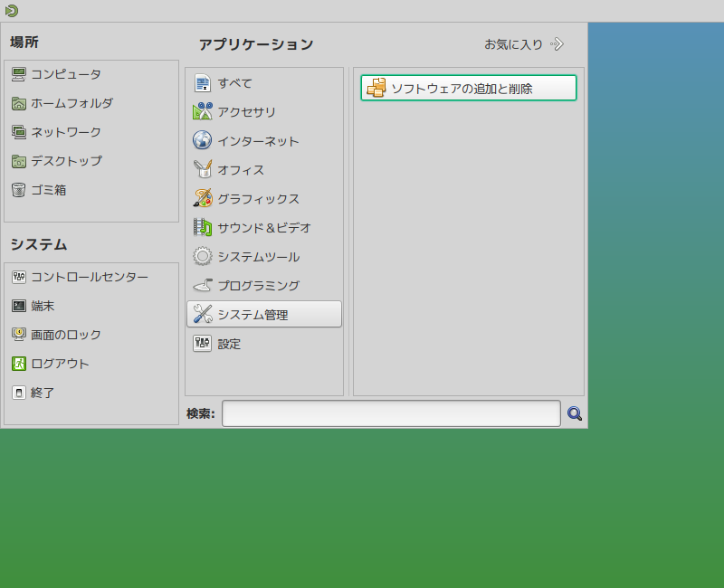724x588 pixels.
Task: Launch ソフトウェアの追加と削除
Action: 468,88
